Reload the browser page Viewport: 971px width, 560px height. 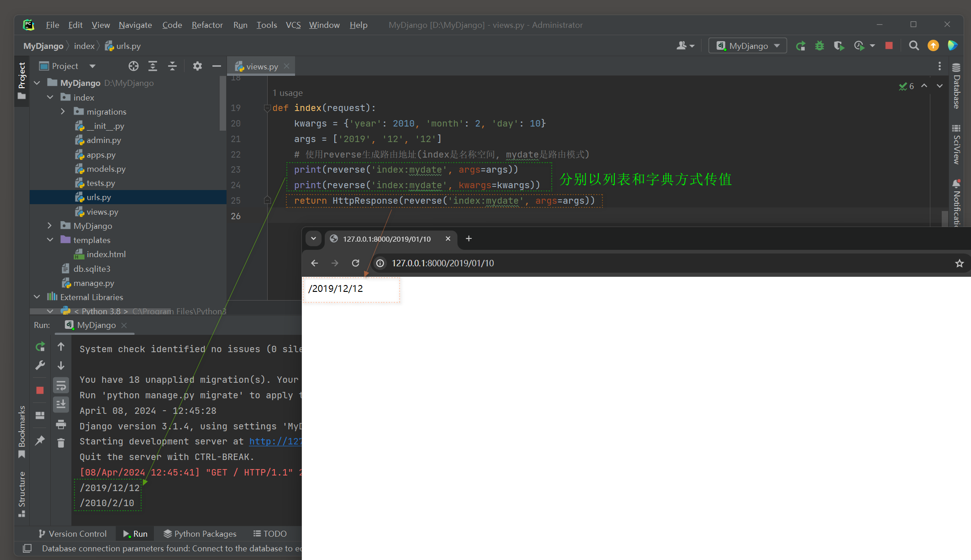[x=355, y=263]
